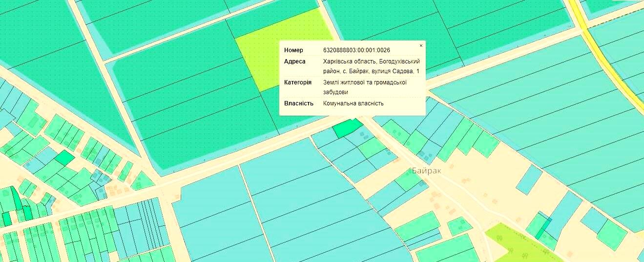Click bright green parcel under popup pointer
Screen dimensions: 644x262
347,128
